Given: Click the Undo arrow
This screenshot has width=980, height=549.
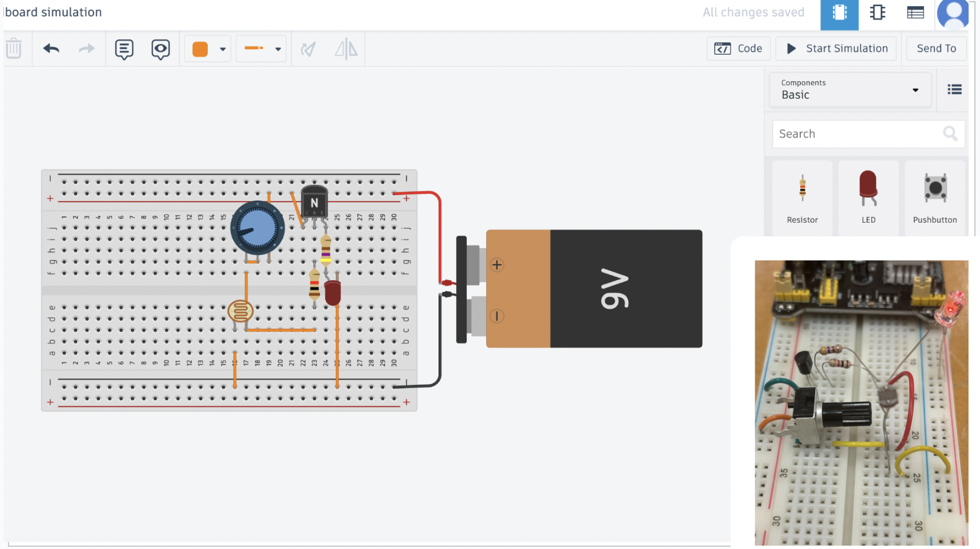Looking at the screenshot, I should 51,48.
